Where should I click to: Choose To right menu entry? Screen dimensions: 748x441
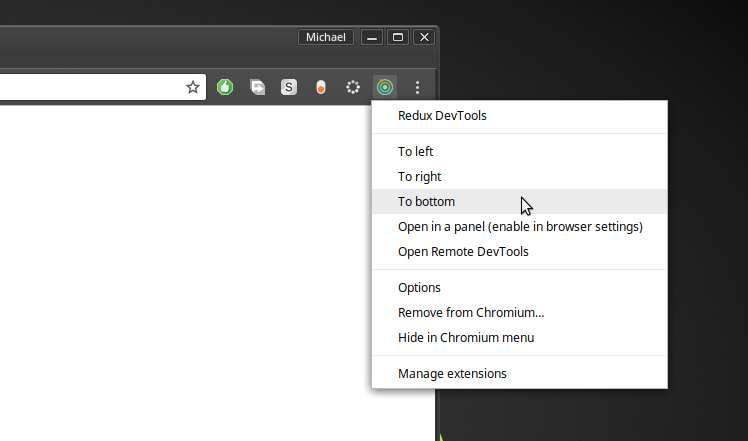[519, 177]
